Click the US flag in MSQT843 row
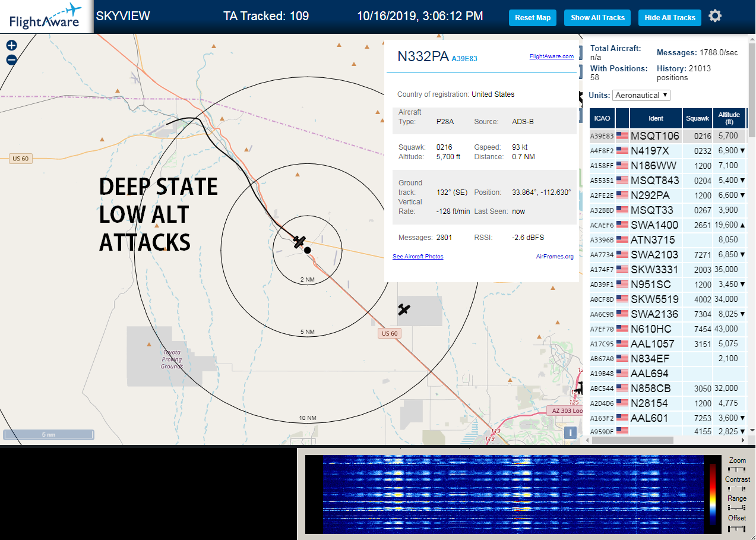 622,181
